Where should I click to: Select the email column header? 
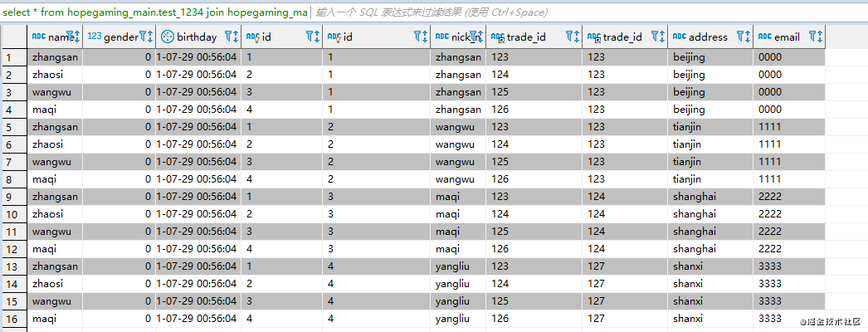(789, 37)
